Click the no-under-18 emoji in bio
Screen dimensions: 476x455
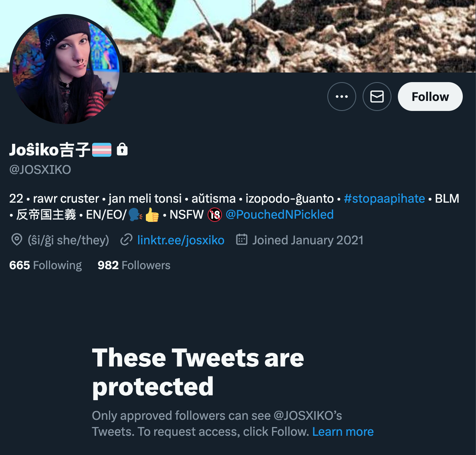pos(215,215)
